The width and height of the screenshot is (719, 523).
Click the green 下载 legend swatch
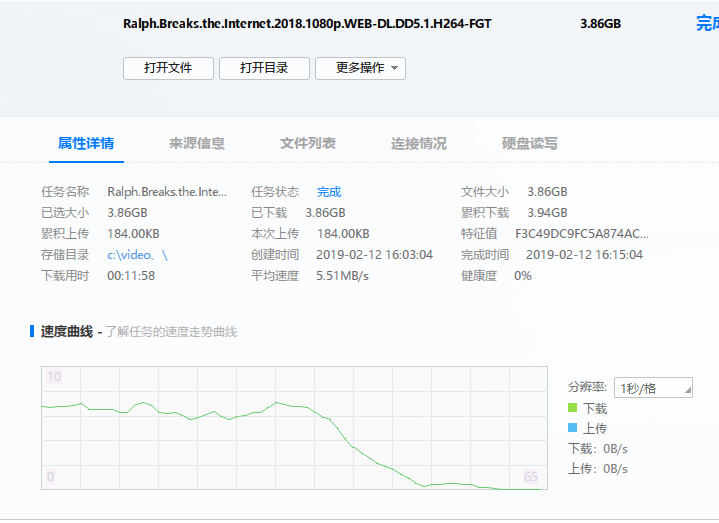[572, 407]
